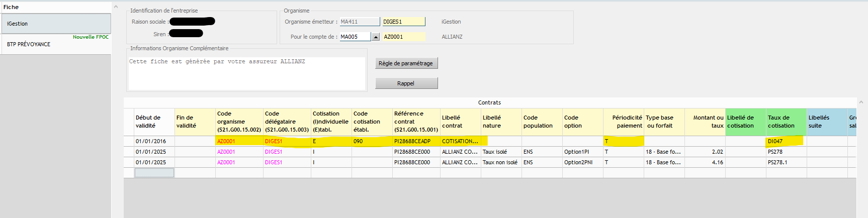Screen dimensions: 868x218
Task: Select the DI047 taux de cotisation cell
Action: [787, 141]
